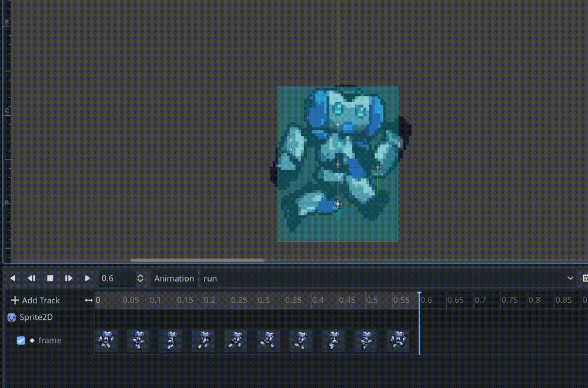Select the fifth frame keyframe thumbnail
Image resolution: width=588 pixels, height=388 pixels.
coord(236,340)
